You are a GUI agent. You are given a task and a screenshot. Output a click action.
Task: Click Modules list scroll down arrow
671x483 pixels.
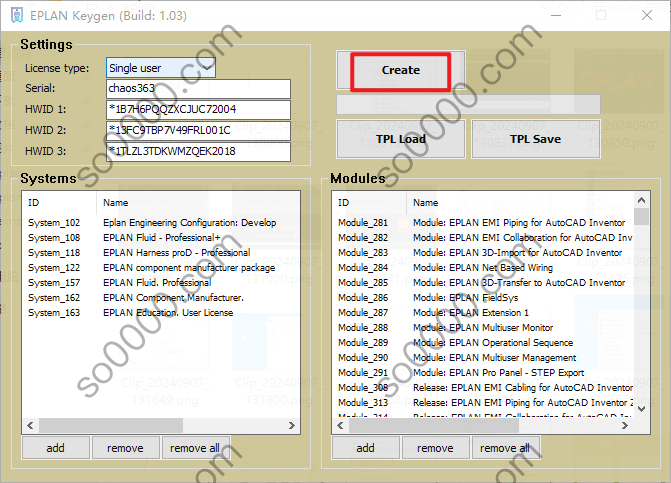tap(641, 409)
